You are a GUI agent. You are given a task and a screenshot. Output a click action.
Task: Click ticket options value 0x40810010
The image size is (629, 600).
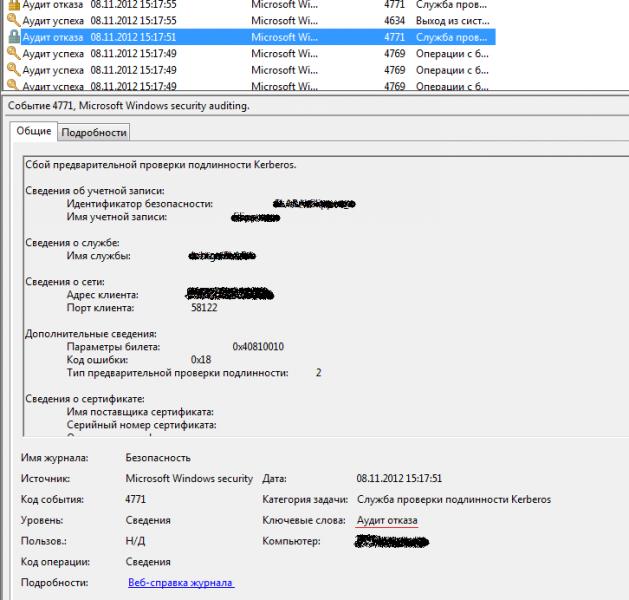pyautogui.click(x=258, y=347)
